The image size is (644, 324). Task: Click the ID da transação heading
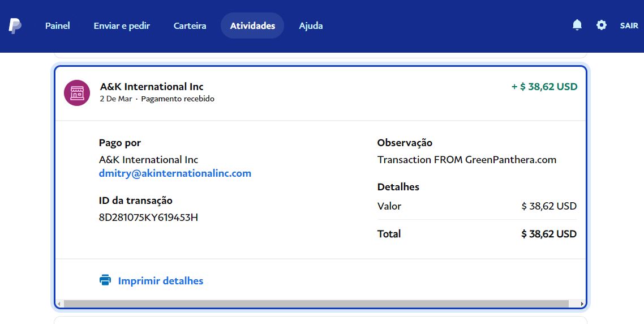pos(136,201)
